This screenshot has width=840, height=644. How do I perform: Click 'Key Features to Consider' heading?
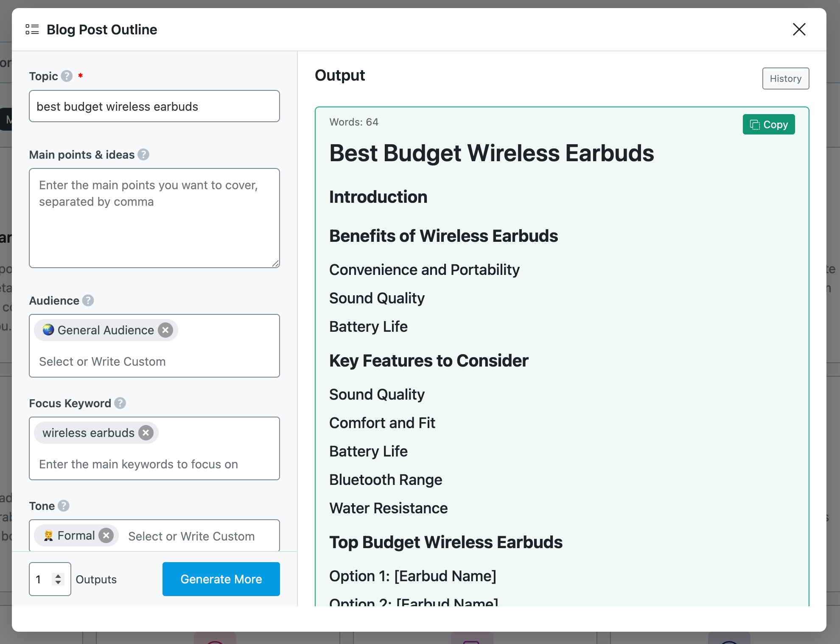(429, 361)
